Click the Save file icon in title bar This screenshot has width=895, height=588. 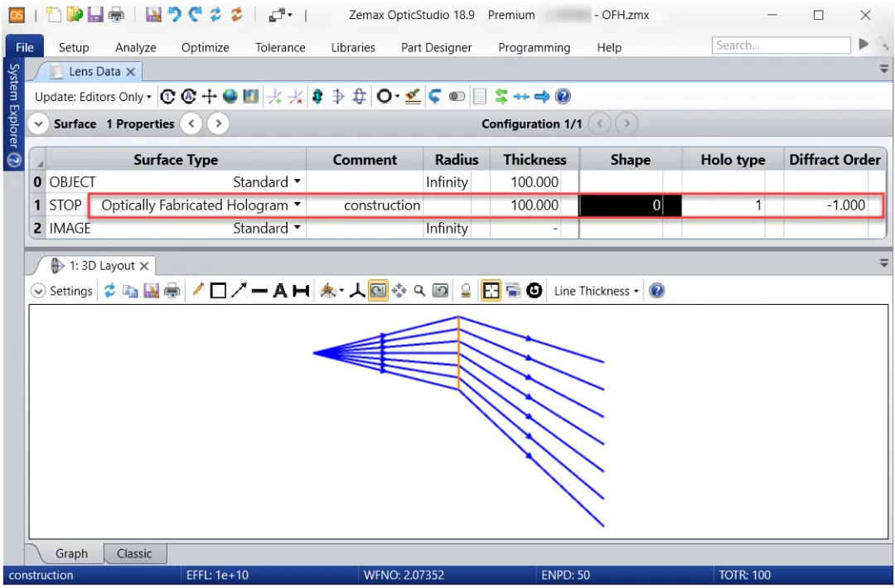tap(95, 15)
